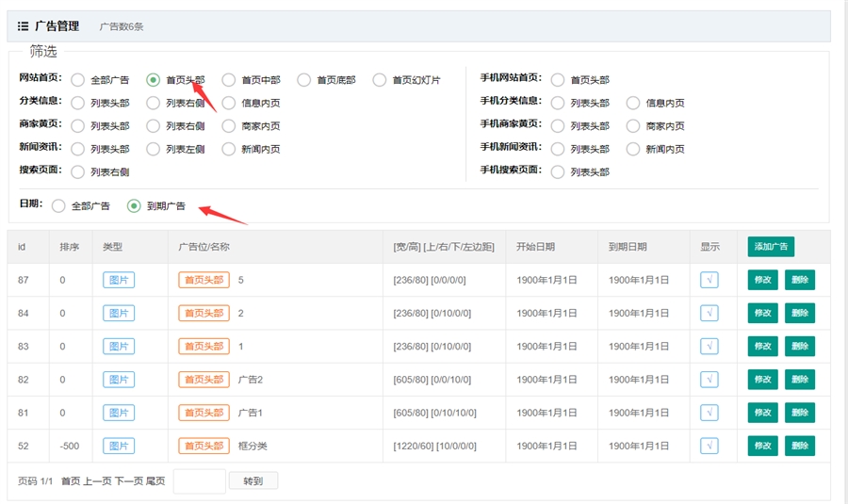Viewport: 848px width, 504px height.
Task: Go to 尾页 in pagination
Action: tap(155, 481)
